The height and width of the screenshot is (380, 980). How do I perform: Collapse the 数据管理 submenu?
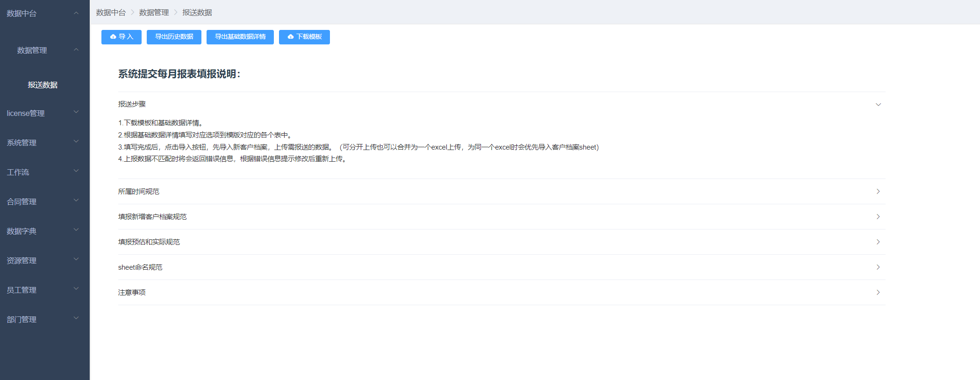click(45, 50)
